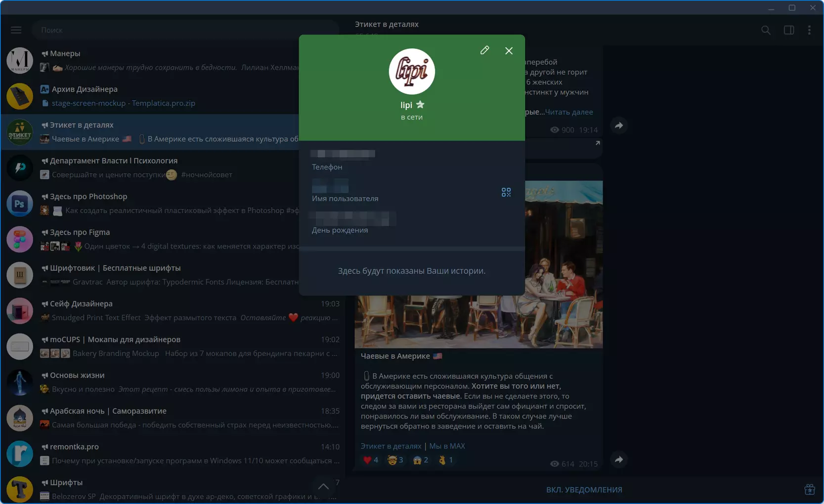Click the pencil edit profile icon

coord(484,50)
